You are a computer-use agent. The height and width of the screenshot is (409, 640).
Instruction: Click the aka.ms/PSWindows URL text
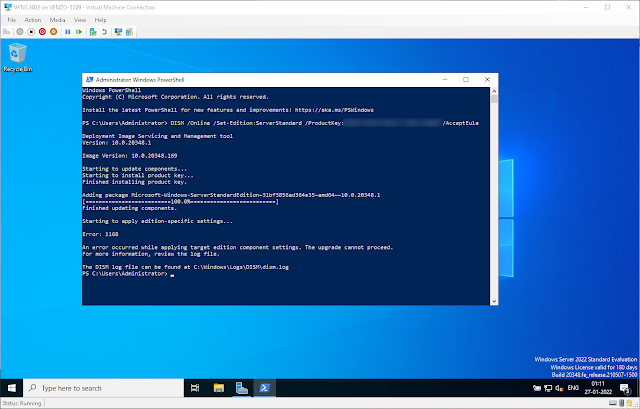click(x=334, y=110)
